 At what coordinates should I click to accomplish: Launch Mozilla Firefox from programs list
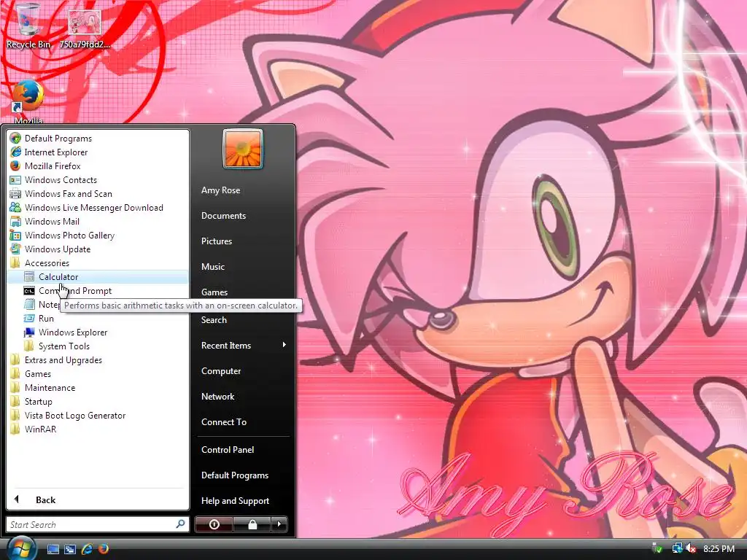coord(53,166)
